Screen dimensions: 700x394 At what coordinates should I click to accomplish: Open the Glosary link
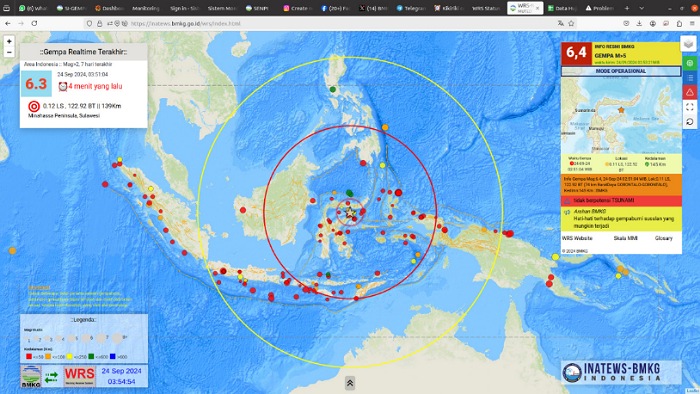coord(663,238)
